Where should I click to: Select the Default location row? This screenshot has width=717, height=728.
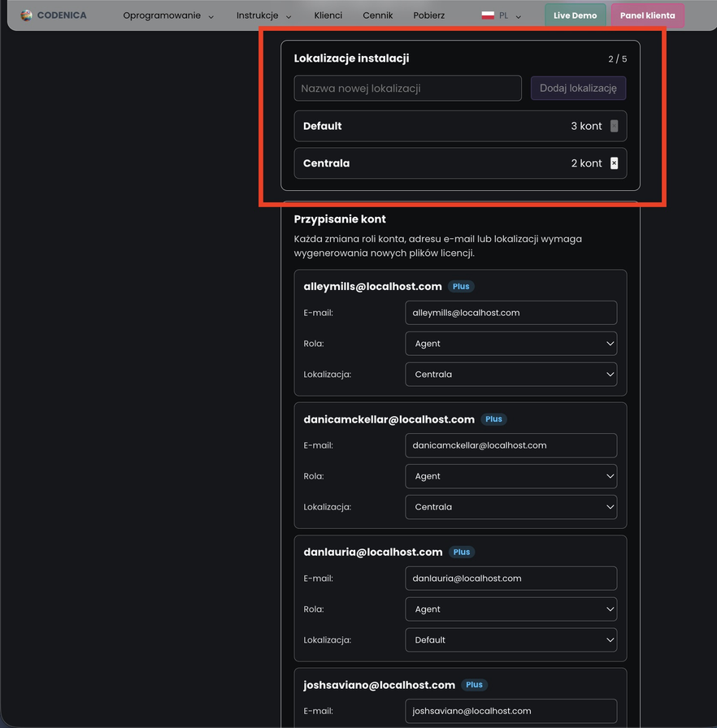click(460, 126)
